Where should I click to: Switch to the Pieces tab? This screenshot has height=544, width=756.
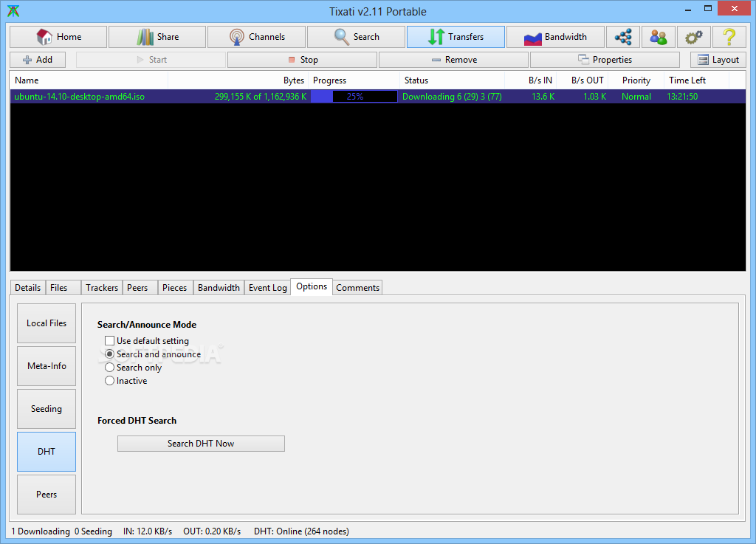point(174,288)
